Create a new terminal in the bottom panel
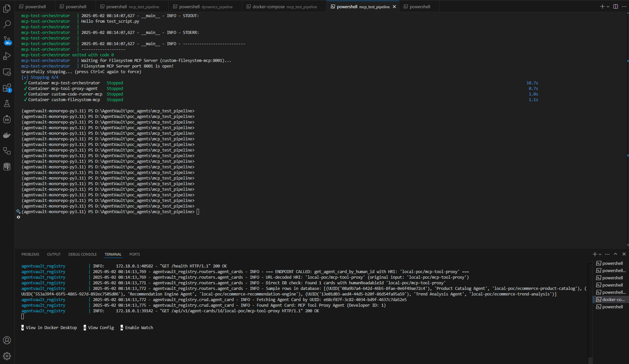The image size is (629, 364). tap(594, 254)
